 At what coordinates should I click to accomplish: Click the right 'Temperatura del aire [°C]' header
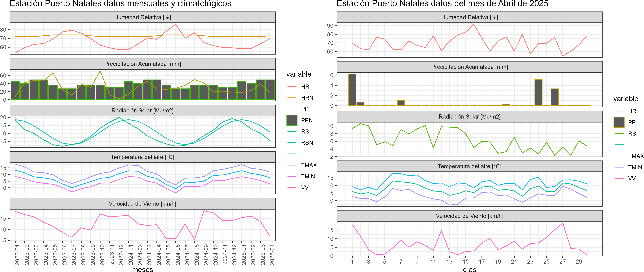point(469,166)
